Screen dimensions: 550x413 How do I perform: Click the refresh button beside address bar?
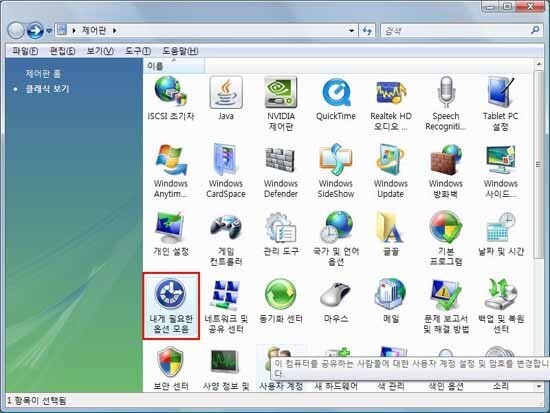click(x=367, y=31)
